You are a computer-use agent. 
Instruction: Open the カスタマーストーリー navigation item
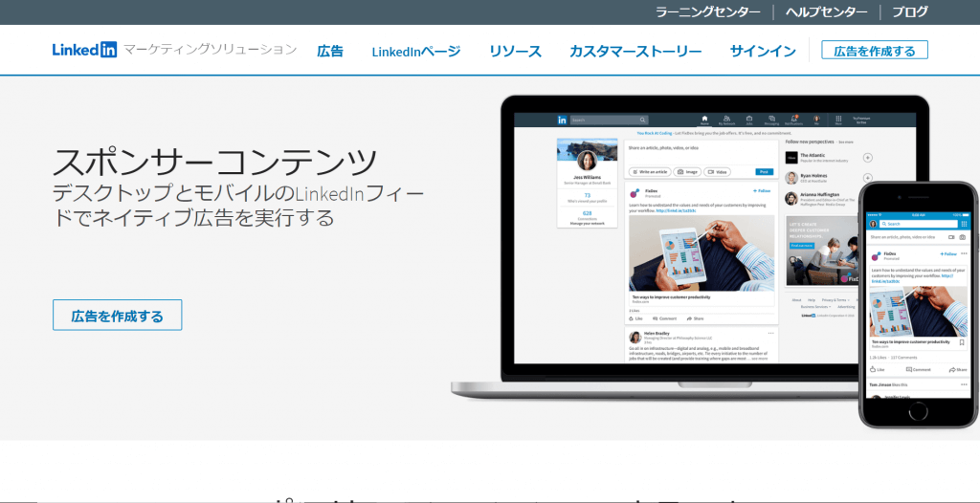[635, 52]
